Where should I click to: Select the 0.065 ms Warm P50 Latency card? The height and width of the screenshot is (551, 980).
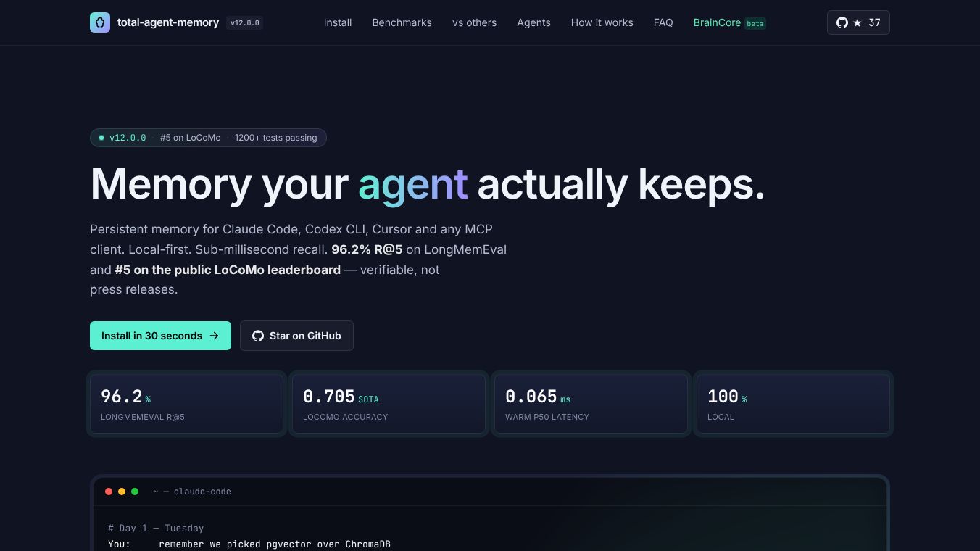click(591, 404)
